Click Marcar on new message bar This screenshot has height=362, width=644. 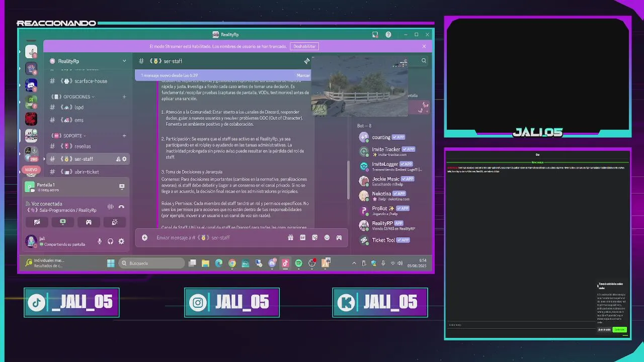[303, 75]
